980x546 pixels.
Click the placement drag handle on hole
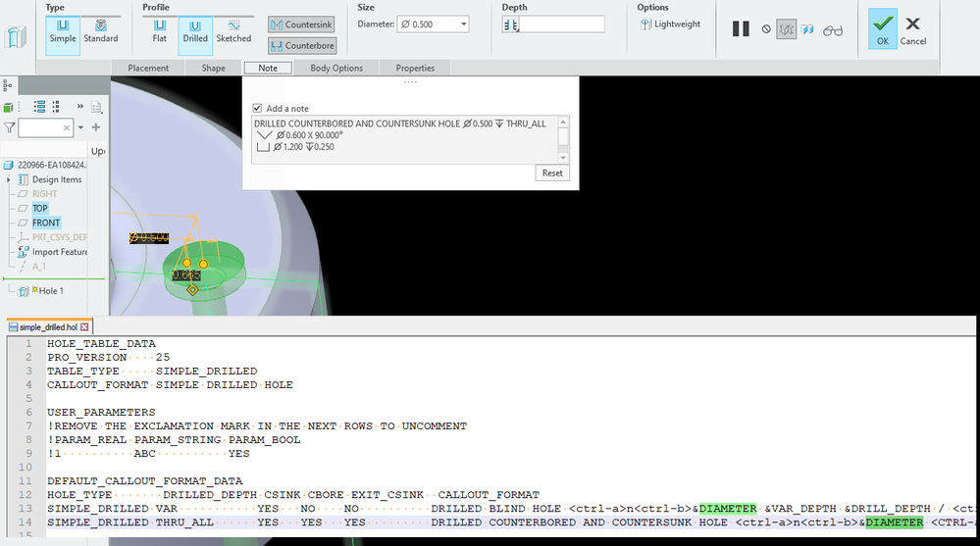click(x=192, y=290)
